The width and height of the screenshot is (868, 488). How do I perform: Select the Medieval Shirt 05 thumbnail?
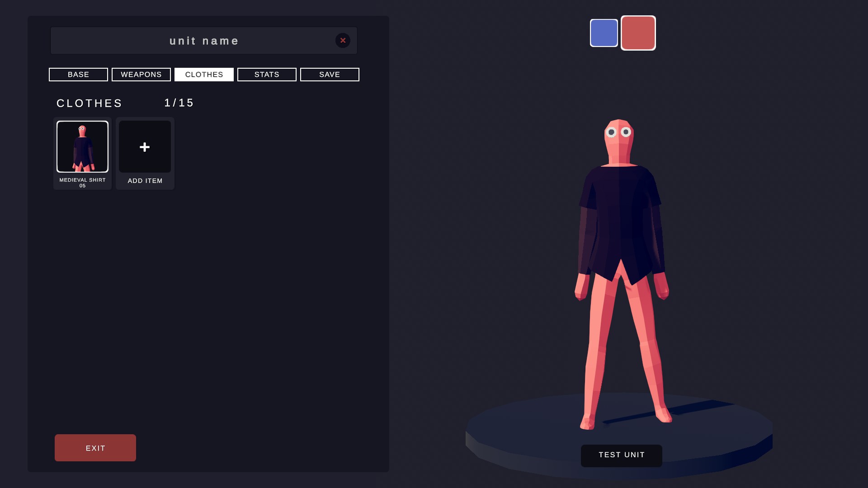pos(82,146)
